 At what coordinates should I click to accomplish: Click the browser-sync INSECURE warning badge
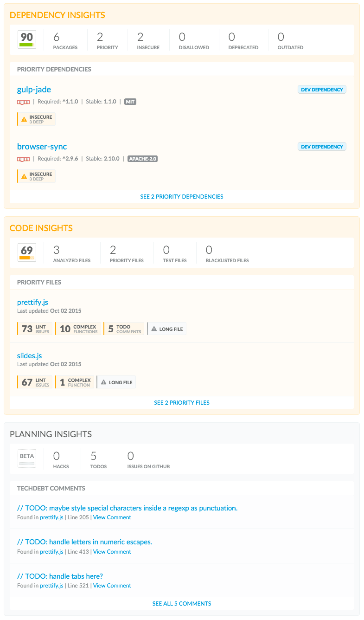[36, 176]
